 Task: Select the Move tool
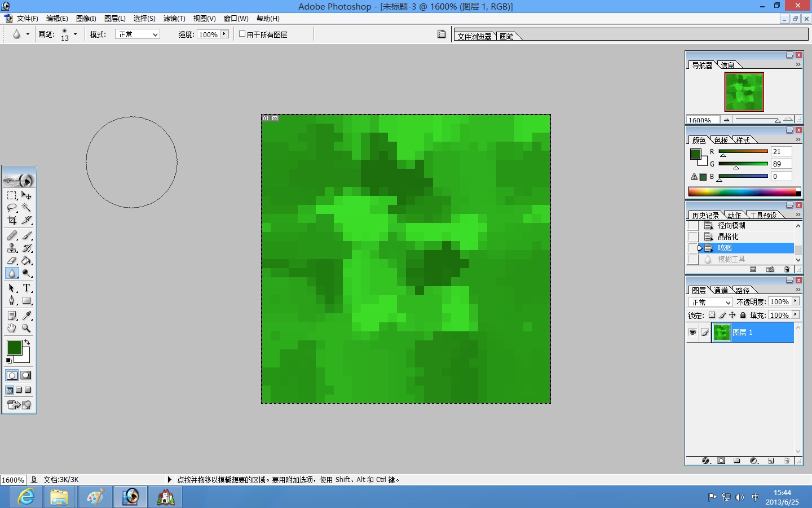click(x=27, y=195)
